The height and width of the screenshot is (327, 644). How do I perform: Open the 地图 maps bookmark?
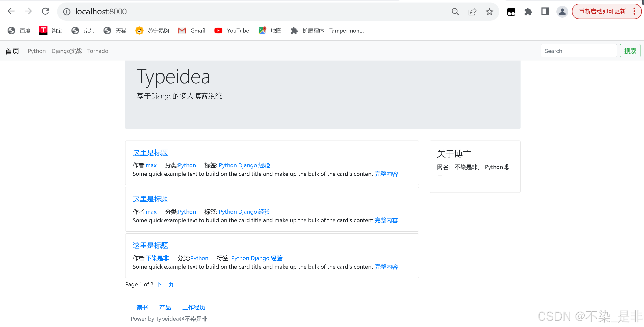click(x=270, y=31)
